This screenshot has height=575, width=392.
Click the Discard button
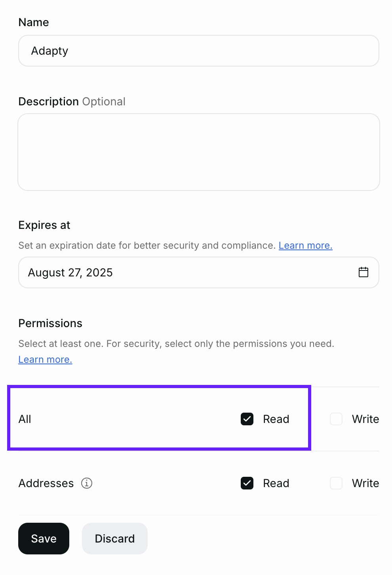[115, 539]
